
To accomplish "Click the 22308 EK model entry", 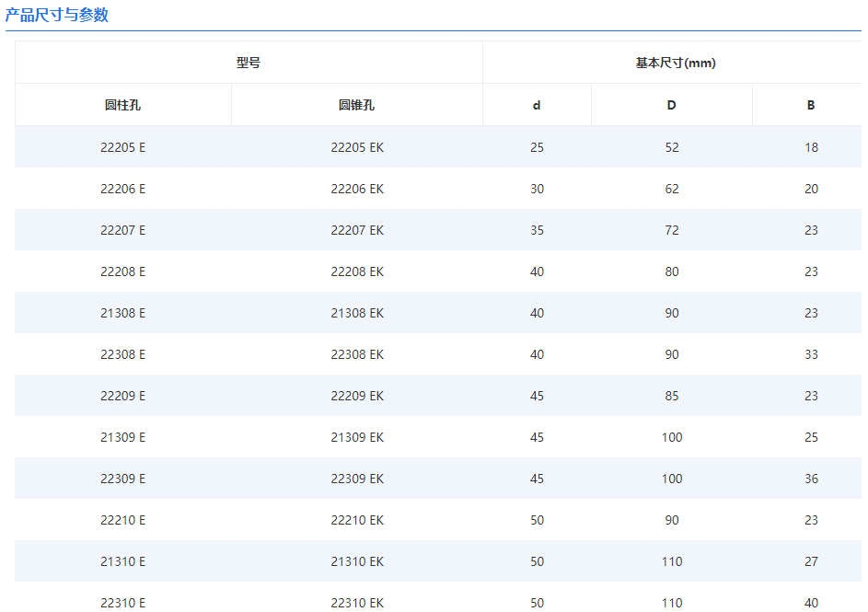I will click(x=356, y=354).
